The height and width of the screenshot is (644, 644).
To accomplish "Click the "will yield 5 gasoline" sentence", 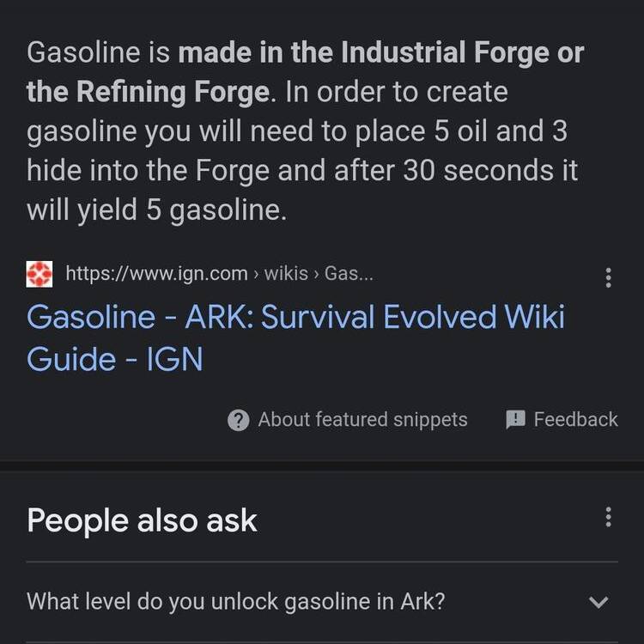I will coord(156,210).
